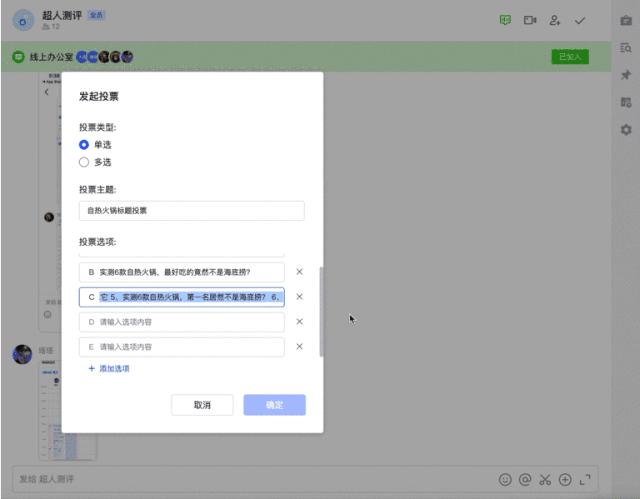Image resolution: width=640 pixels, height=499 pixels.
Task: Click the @ mention icon
Action: pyautogui.click(x=525, y=479)
